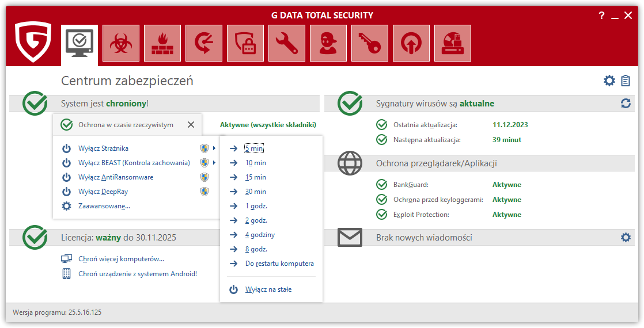Open the firewall brick wall tab
644x328 pixels.
(x=162, y=44)
